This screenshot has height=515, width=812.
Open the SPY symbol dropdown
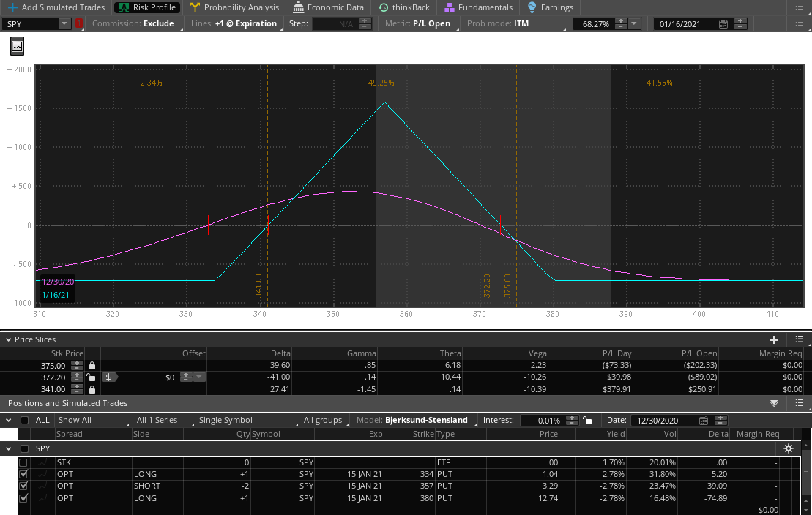pos(64,24)
